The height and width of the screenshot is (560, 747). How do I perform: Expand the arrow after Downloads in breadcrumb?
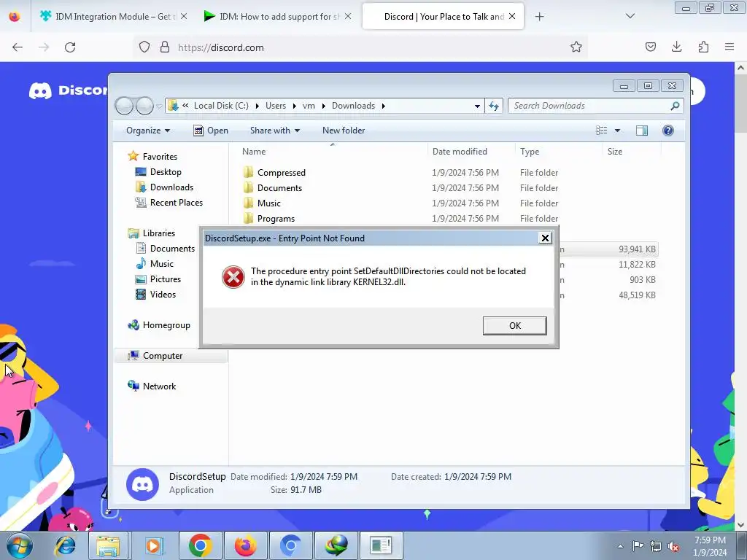click(x=384, y=106)
